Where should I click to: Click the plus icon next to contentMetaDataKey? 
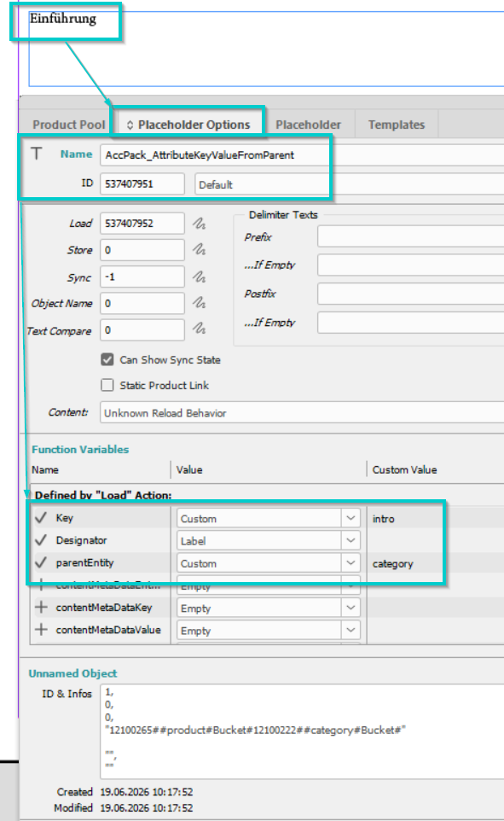point(41,608)
